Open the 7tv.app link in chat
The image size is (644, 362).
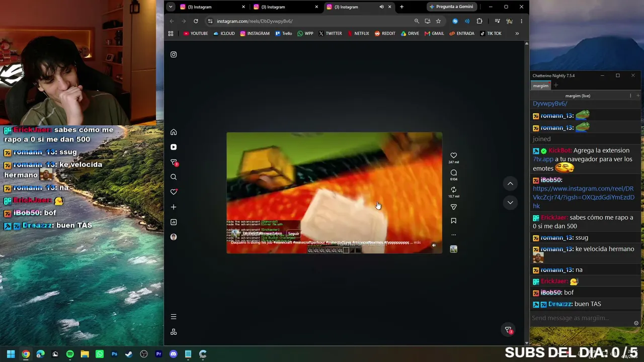542,159
